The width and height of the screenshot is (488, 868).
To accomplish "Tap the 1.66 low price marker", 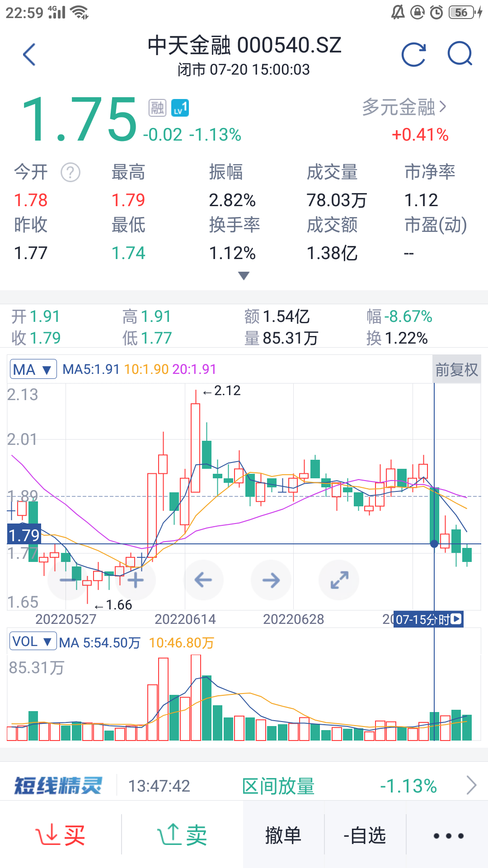I will (x=113, y=605).
